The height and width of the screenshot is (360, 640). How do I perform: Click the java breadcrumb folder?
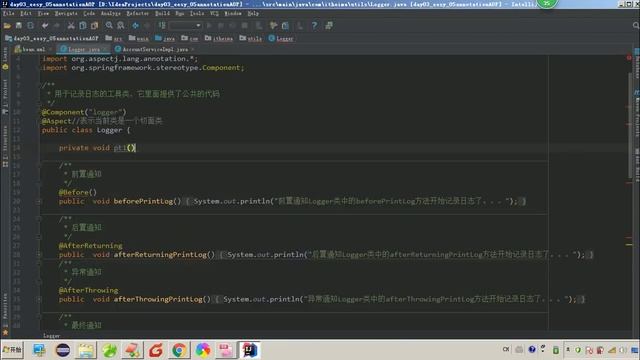(x=165, y=38)
